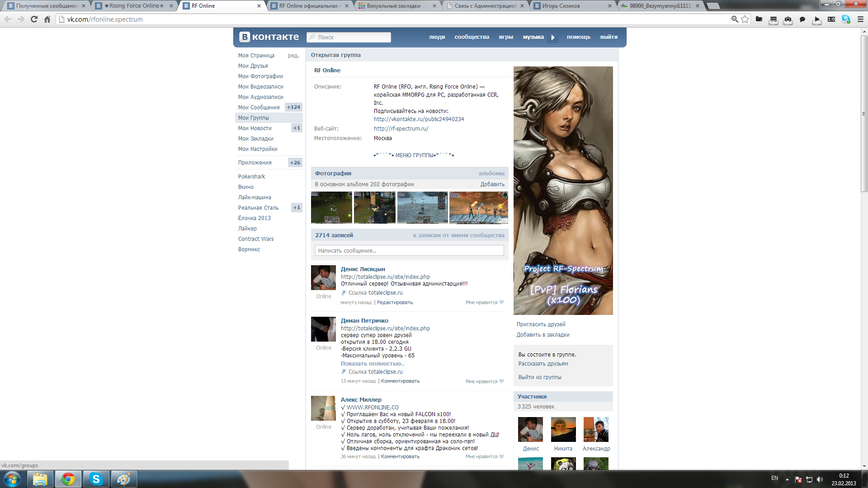Click the browser Forward arrow
The height and width of the screenshot is (488, 868).
pyautogui.click(x=21, y=19)
